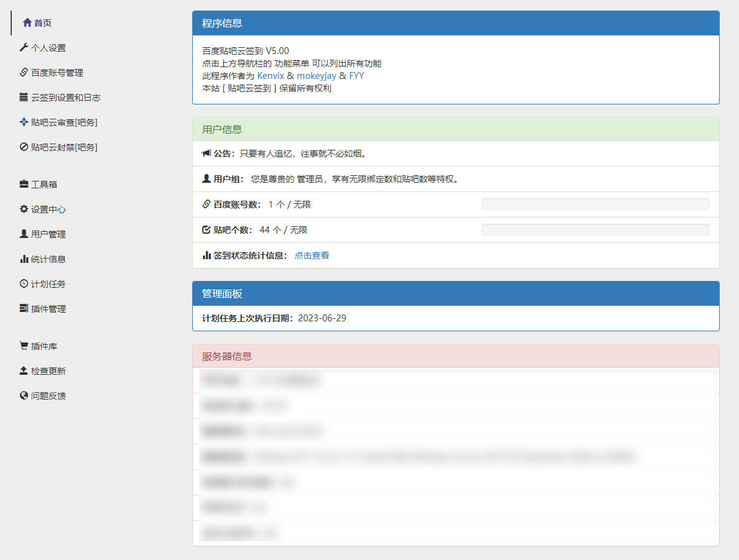Viewport: 739px width, 560px height.
Task: Click the user icon for 用户管理
Action: coord(24,234)
